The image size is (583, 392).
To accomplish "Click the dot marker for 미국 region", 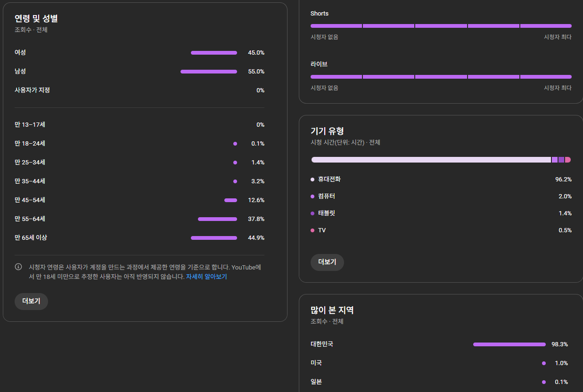I will [x=544, y=363].
